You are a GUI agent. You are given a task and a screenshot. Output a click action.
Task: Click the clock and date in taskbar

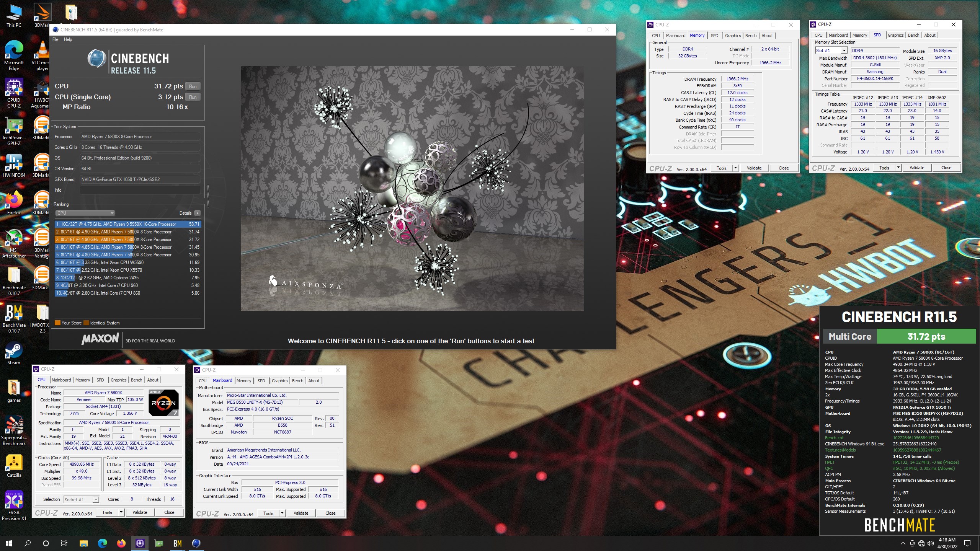pyautogui.click(x=947, y=543)
